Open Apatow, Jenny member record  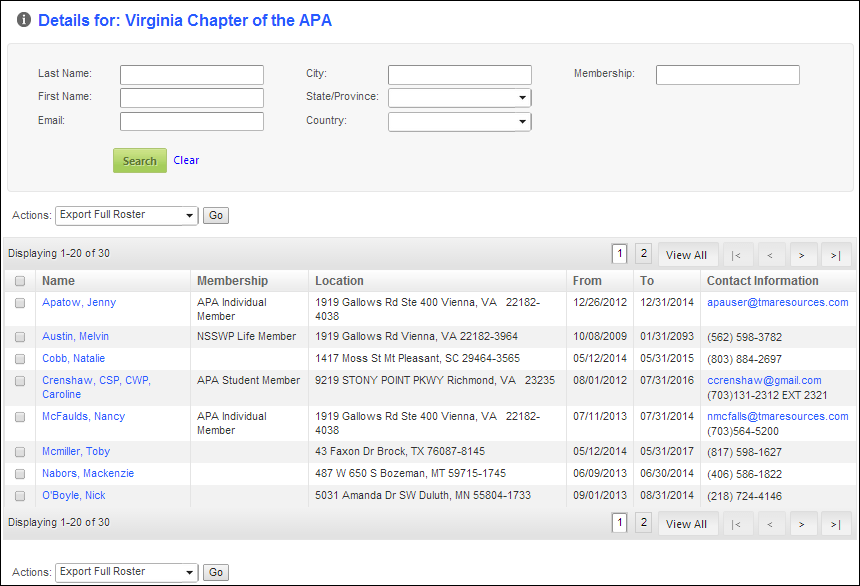click(79, 302)
